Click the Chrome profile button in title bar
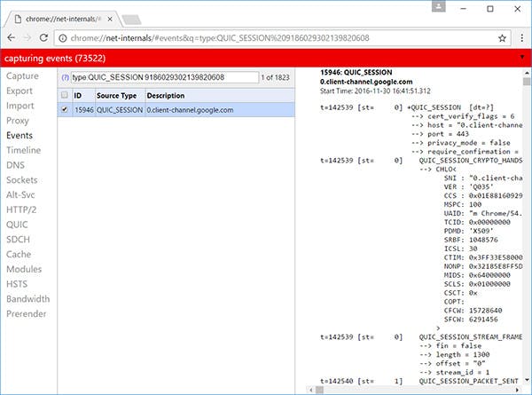Screen dimensions: 532x395 click(x=438, y=6)
